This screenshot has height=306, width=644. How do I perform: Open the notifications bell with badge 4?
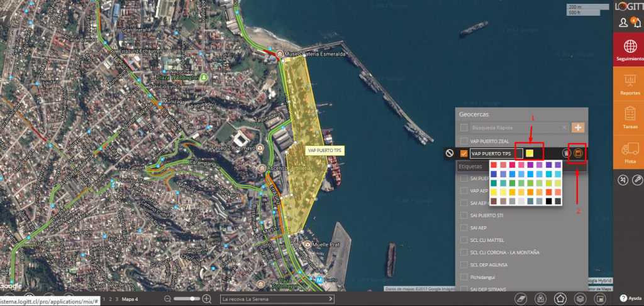tap(636, 22)
